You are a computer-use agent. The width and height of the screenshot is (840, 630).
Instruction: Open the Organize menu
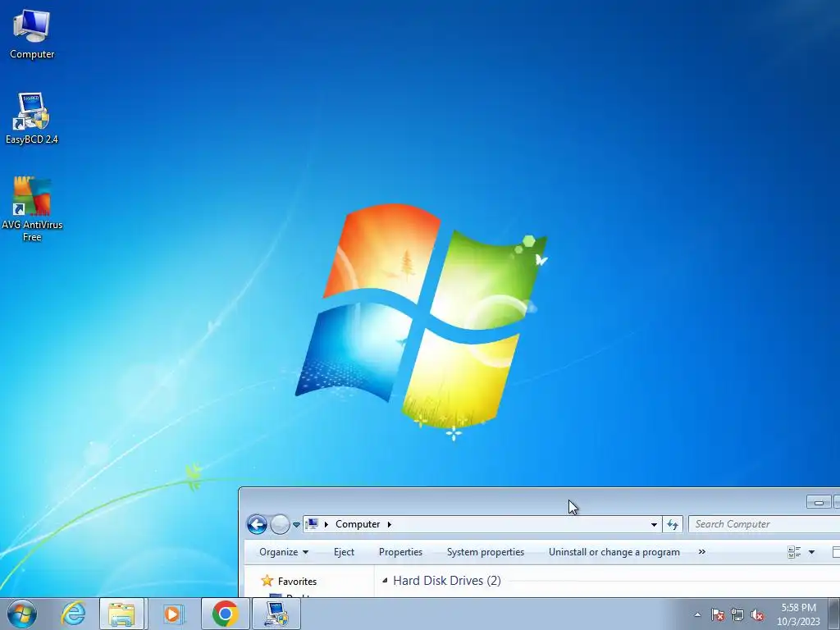click(x=283, y=552)
